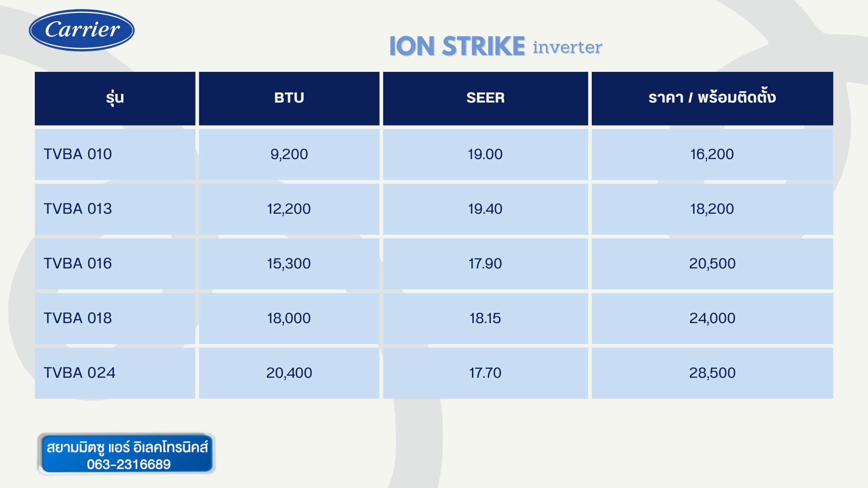The width and height of the screenshot is (868, 488).
Task: Click the Carrier logo
Action: [x=82, y=30]
